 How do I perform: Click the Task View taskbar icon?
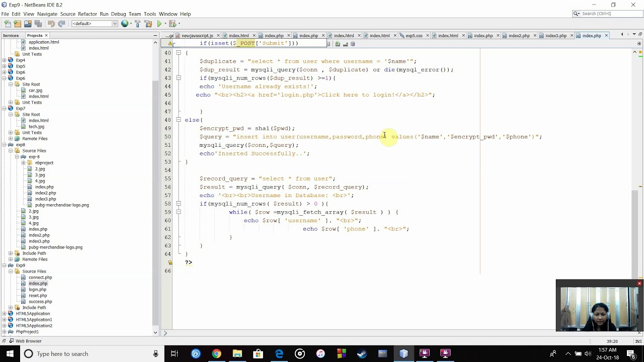click(174, 353)
